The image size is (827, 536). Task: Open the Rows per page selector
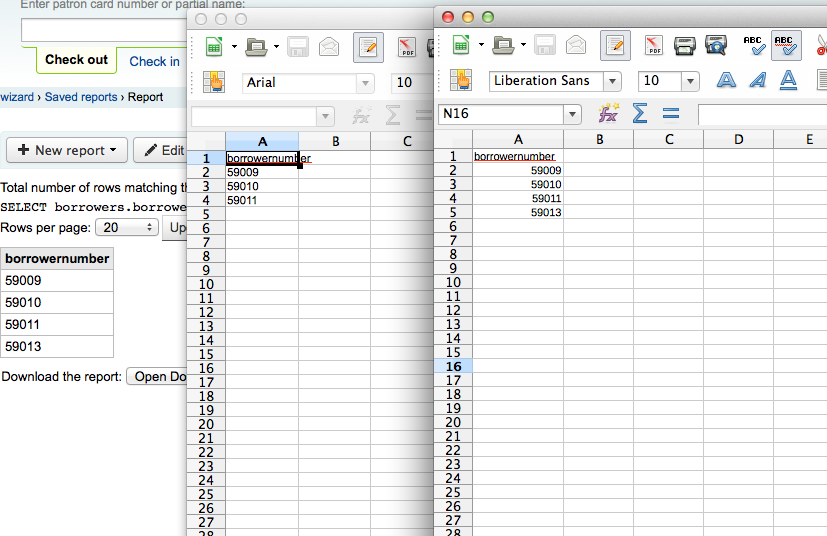tap(126, 227)
